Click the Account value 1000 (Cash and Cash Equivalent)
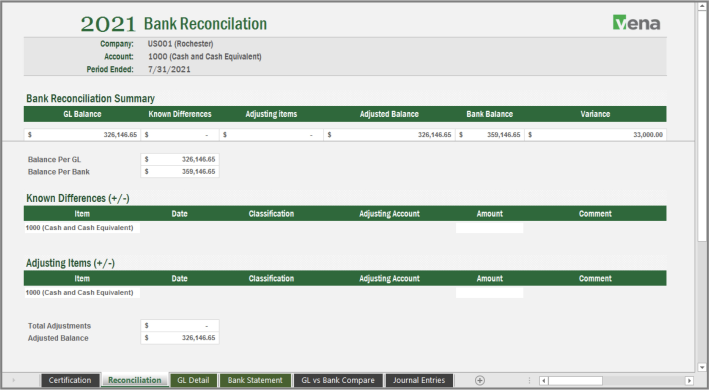This screenshot has width=709, height=390. pyautogui.click(x=204, y=56)
